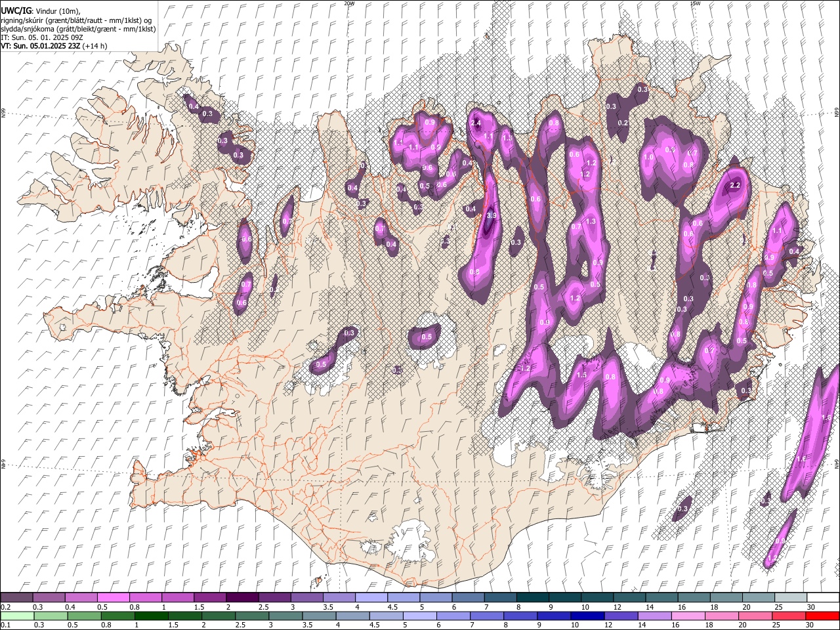Click the 'UWC/IG: Vindur (10m),' title line

(41, 11)
